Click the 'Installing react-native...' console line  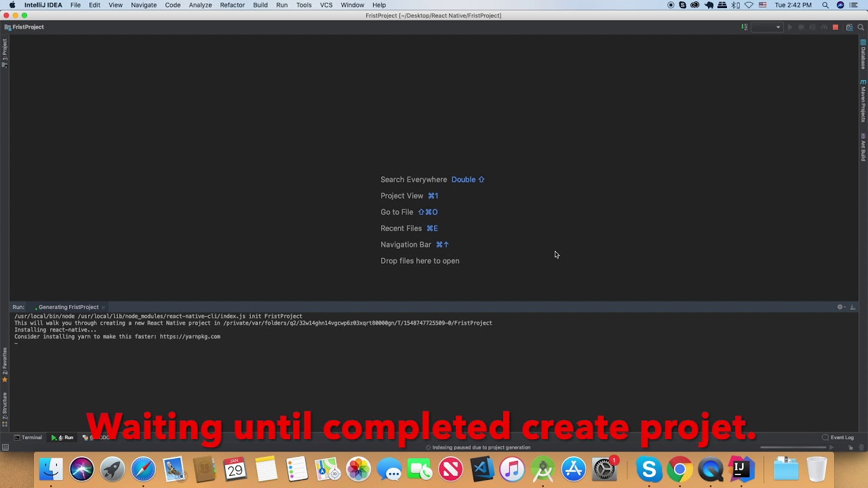click(56, 330)
